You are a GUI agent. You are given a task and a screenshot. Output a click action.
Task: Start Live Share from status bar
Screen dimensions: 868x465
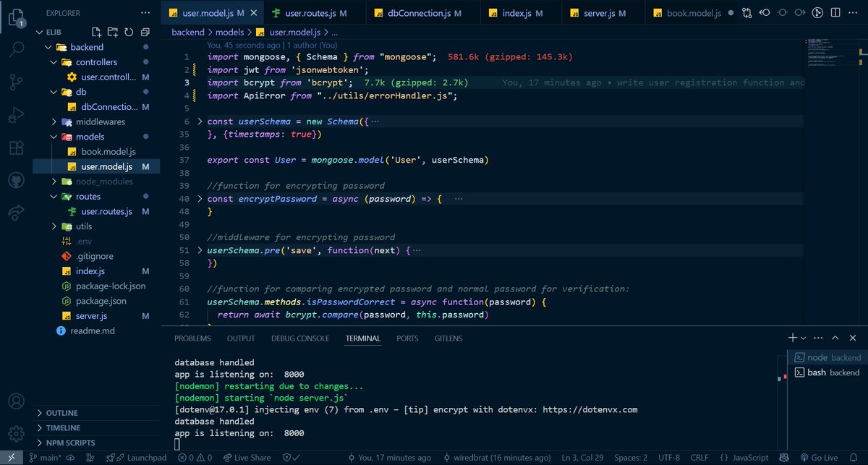point(247,458)
